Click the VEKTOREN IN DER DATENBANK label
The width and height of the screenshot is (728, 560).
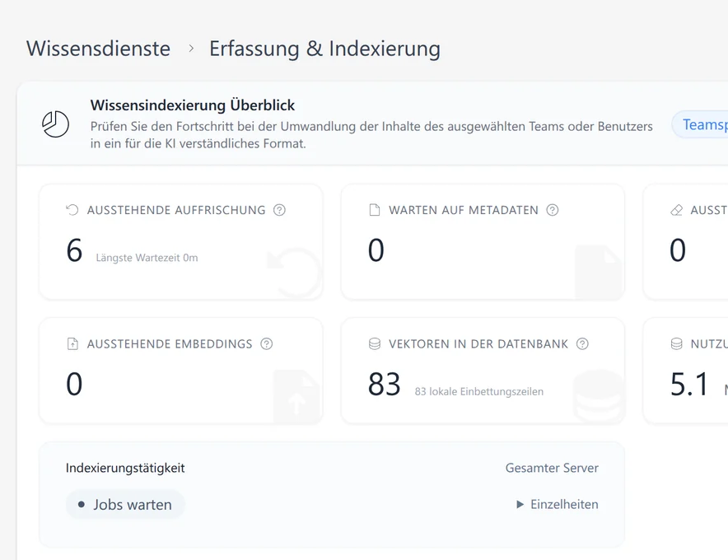click(478, 343)
